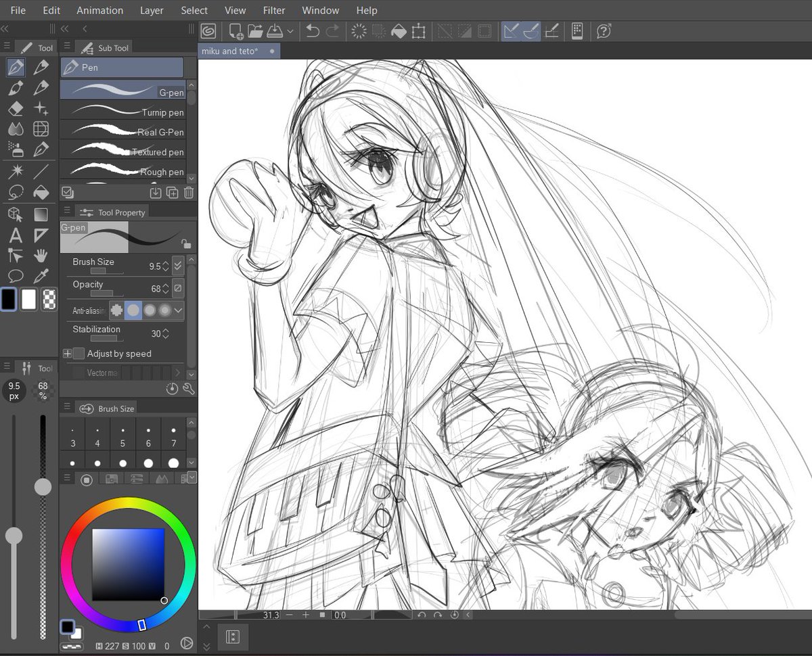Expand color panel tabs dropdown arrow

click(x=192, y=477)
